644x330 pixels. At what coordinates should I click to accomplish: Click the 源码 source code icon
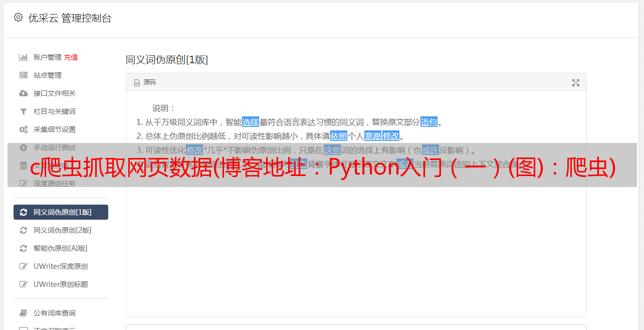pos(137,83)
